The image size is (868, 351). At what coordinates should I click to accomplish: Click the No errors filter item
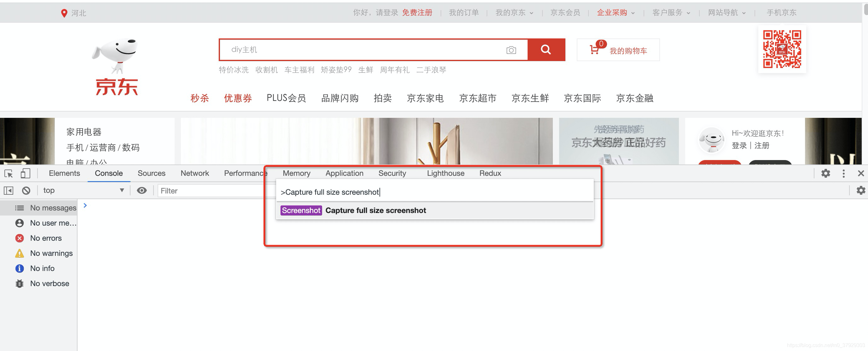[x=45, y=238]
